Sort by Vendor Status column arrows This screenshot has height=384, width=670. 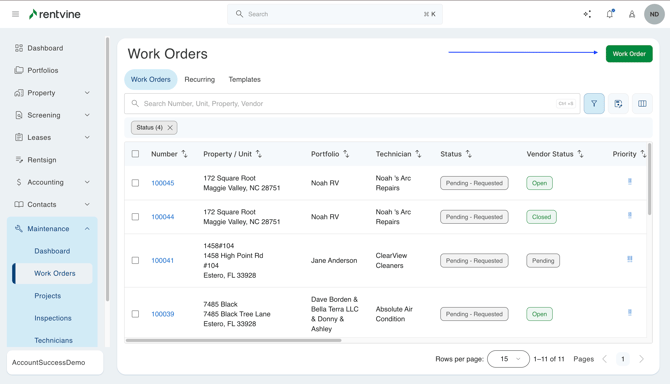coord(580,154)
